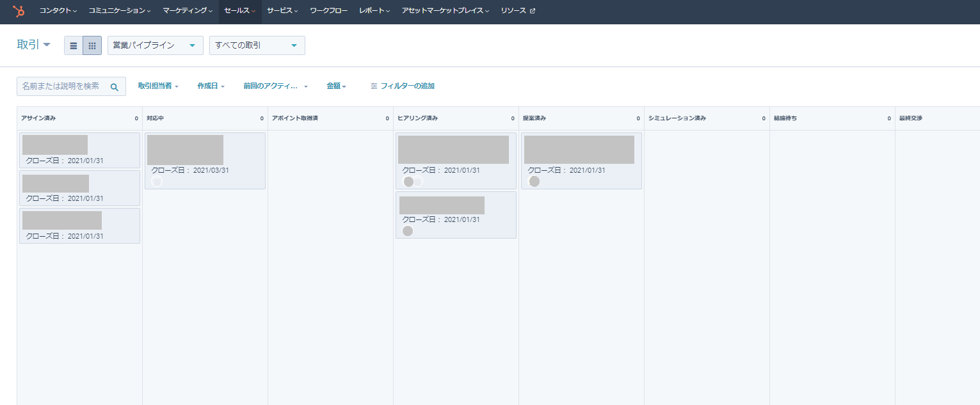Click owner avatar on 対応中 card

pos(157,182)
